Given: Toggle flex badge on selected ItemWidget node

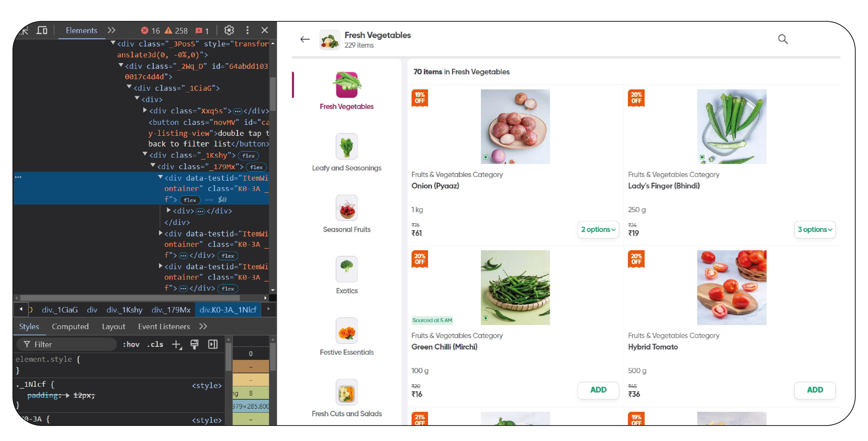Looking at the screenshot, I should pyautogui.click(x=190, y=200).
